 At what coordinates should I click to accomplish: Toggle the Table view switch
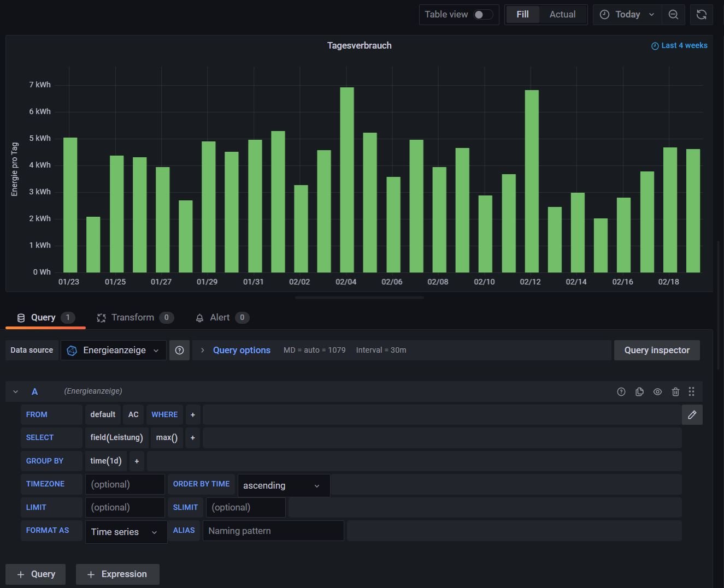482,15
